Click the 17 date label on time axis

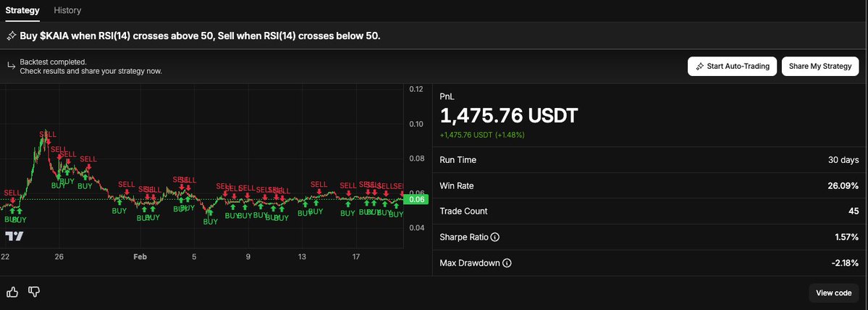(356, 257)
